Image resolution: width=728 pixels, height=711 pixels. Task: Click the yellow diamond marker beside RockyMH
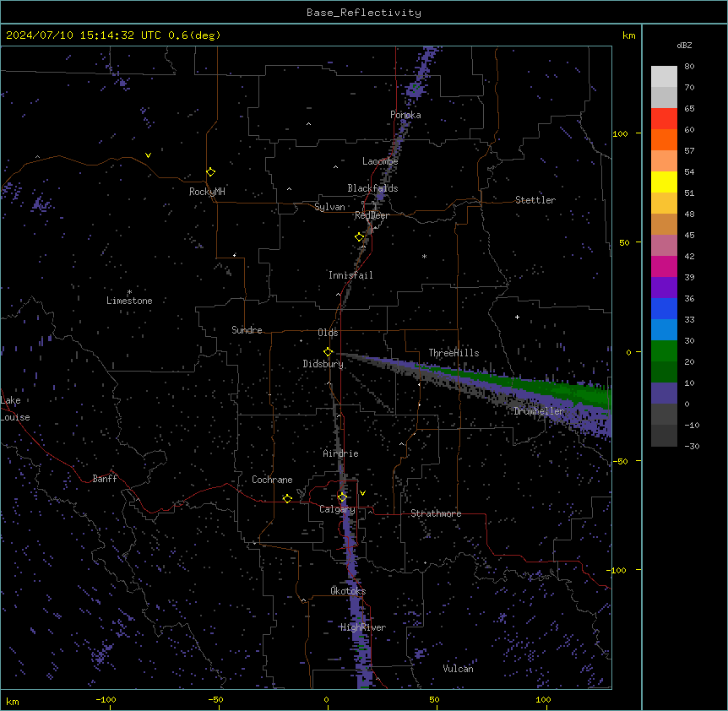point(210,172)
